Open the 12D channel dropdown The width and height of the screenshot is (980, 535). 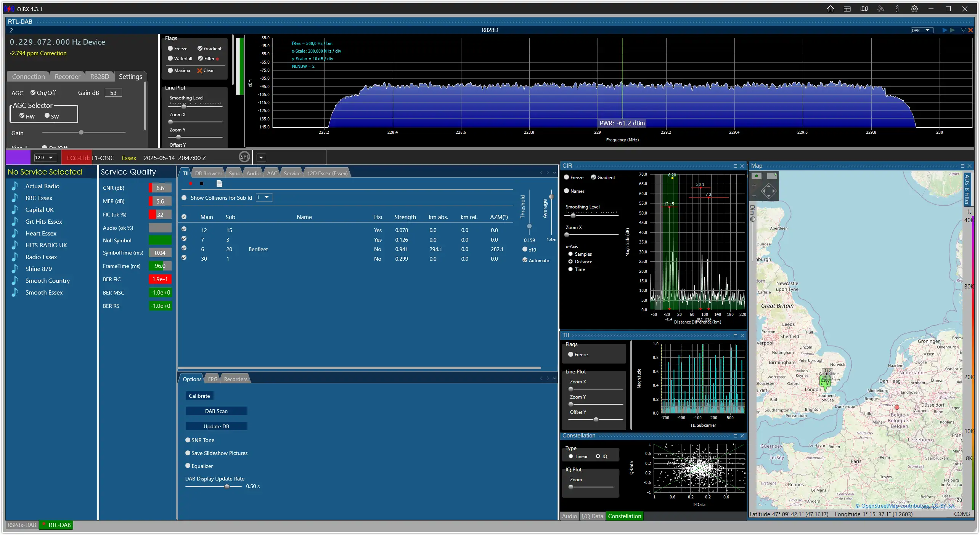tap(45, 157)
